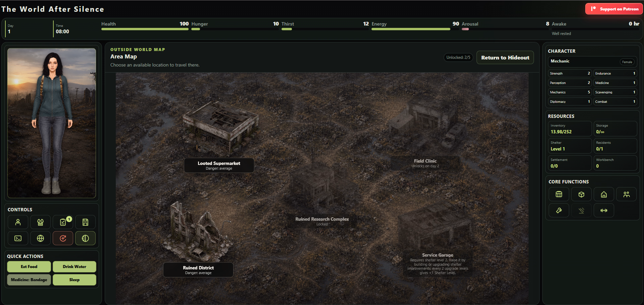
Task: Open the clipboard tasks icon with badge
Action: (63, 222)
